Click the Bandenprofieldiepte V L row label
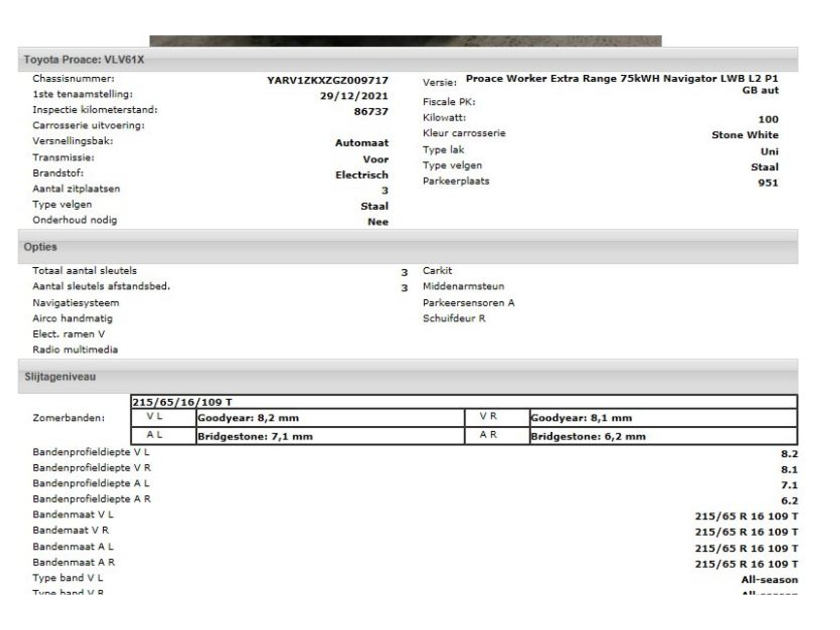840x630 pixels. [x=91, y=452]
